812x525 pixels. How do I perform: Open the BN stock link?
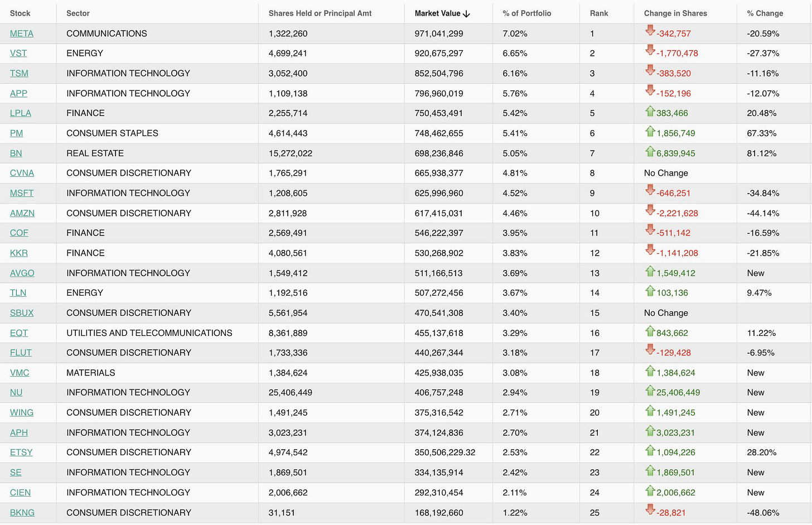pos(16,153)
